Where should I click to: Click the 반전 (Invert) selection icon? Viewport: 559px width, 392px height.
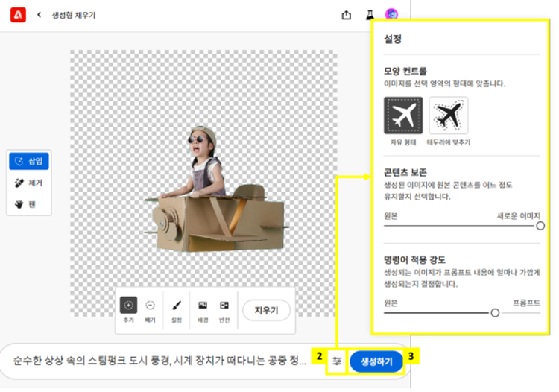[x=224, y=310]
